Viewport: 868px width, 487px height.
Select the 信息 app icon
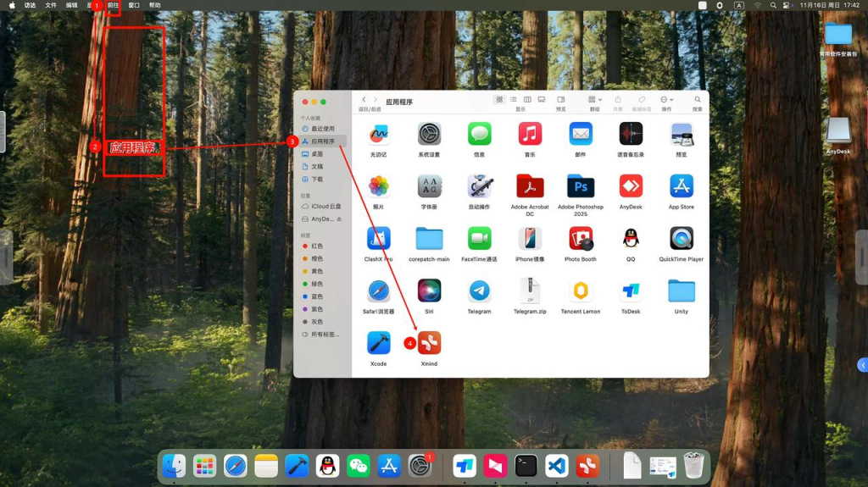click(480, 134)
